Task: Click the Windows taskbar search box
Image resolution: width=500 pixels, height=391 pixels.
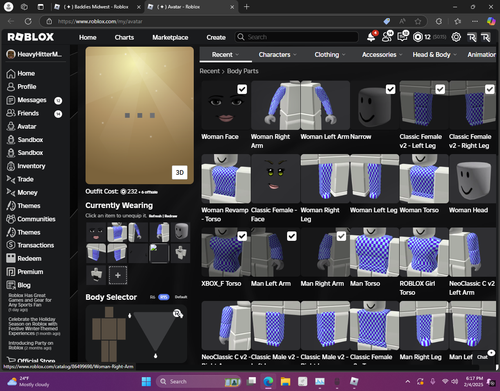Action: (x=199, y=381)
